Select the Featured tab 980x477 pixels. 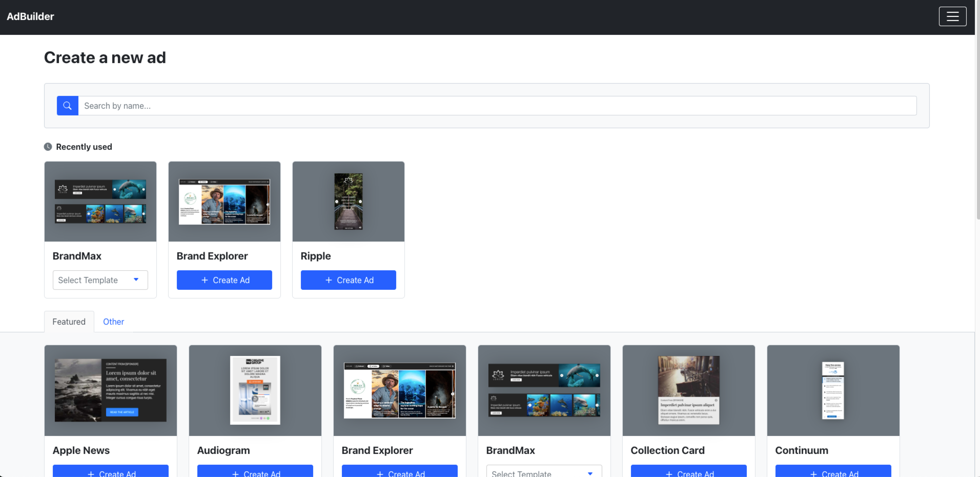[x=69, y=322]
